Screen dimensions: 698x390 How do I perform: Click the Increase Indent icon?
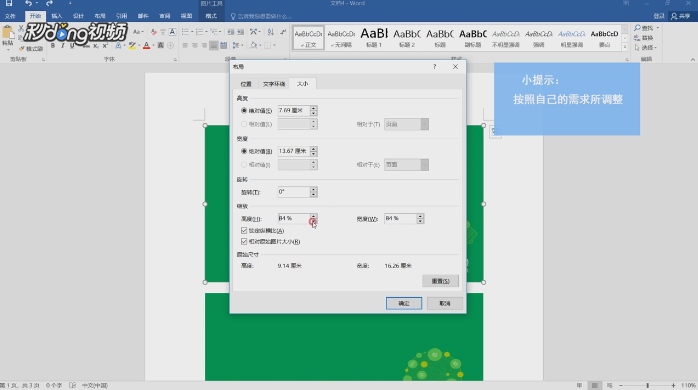(240, 32)
